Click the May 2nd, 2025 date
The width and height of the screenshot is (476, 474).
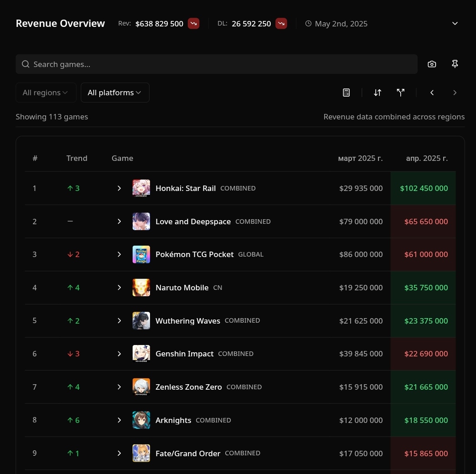click(x=341, y=24)
